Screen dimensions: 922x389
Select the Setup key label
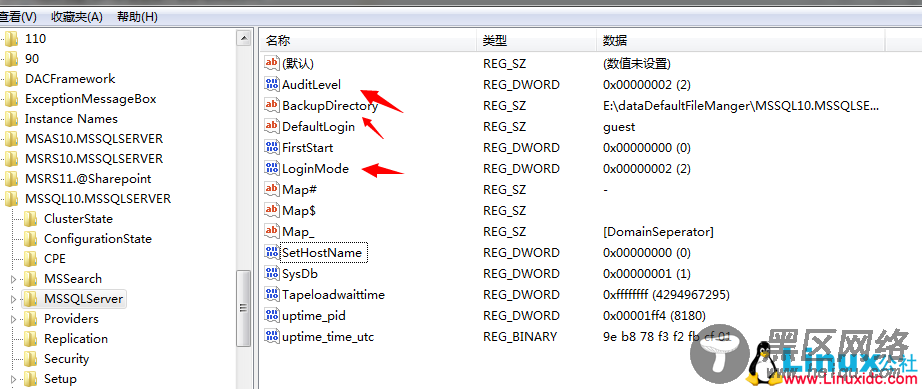[x=60, y=378]
